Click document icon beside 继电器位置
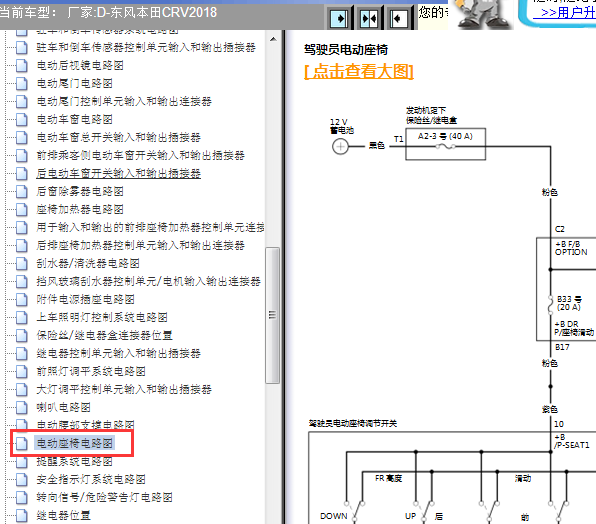596x524 pixels. (22, 515)
